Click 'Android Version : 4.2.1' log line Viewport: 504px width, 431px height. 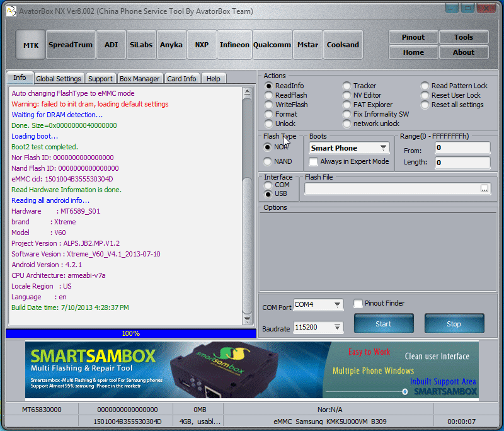tap(47, 265)
